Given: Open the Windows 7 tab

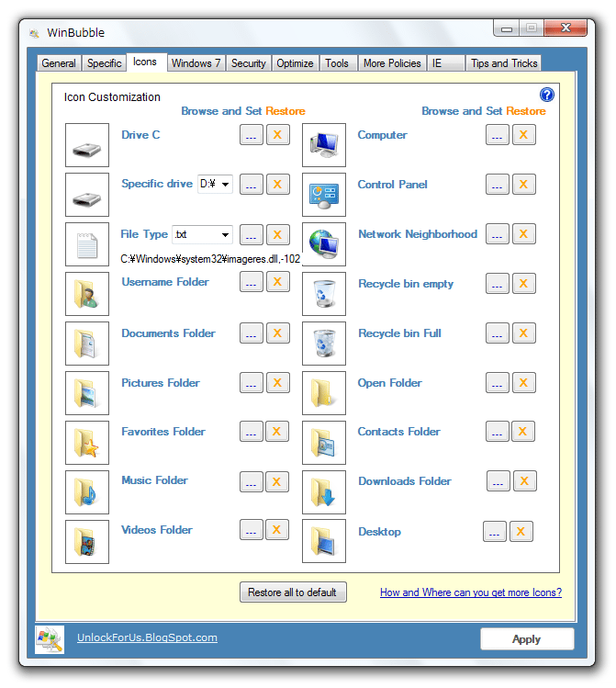Looking at the screenshot, I should tap(196, 63).
